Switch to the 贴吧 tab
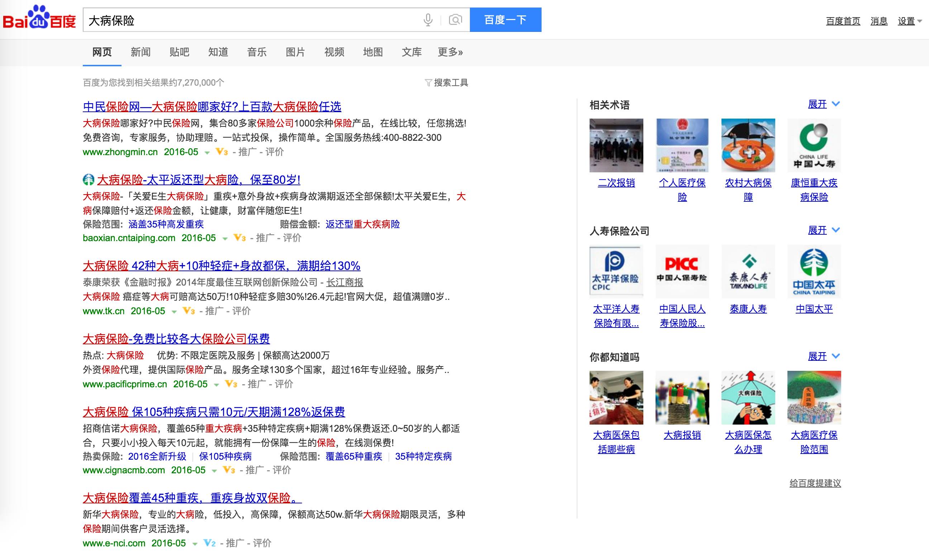 180,52
